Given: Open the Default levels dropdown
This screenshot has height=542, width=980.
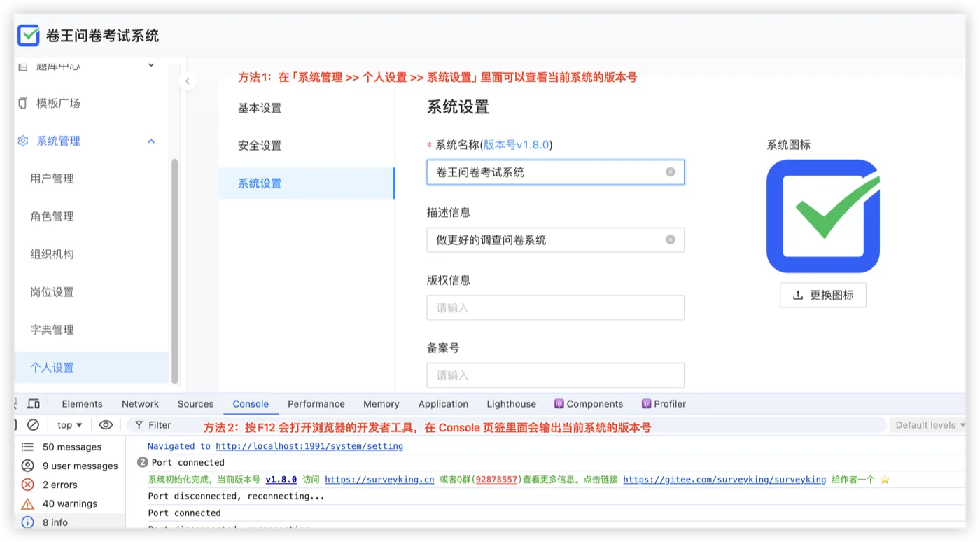Looking at the screenshot, I should 928,425.
